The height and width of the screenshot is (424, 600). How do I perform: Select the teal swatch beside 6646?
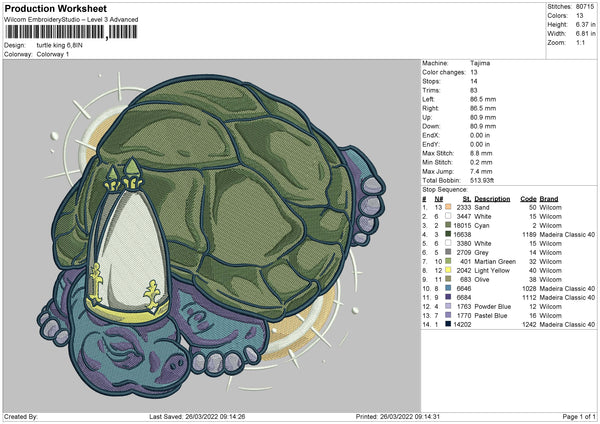click(448, 288)
